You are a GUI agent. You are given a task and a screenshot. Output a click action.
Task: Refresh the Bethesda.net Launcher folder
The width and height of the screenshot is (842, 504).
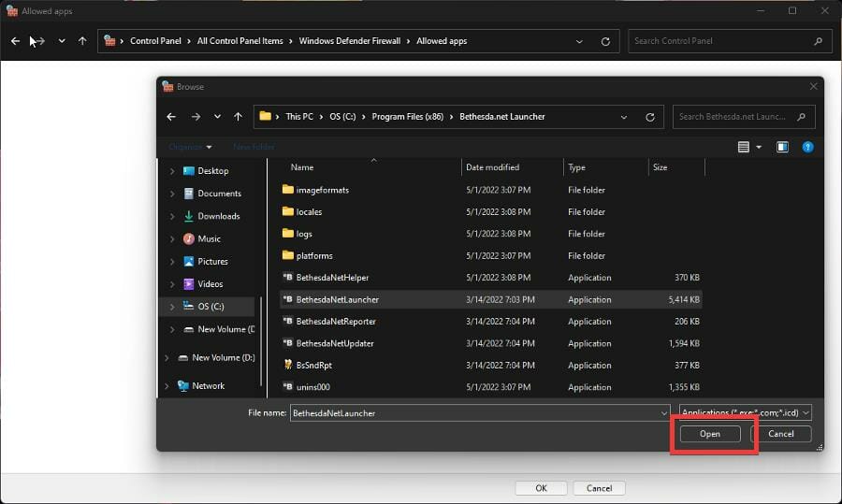click(650, 117)
